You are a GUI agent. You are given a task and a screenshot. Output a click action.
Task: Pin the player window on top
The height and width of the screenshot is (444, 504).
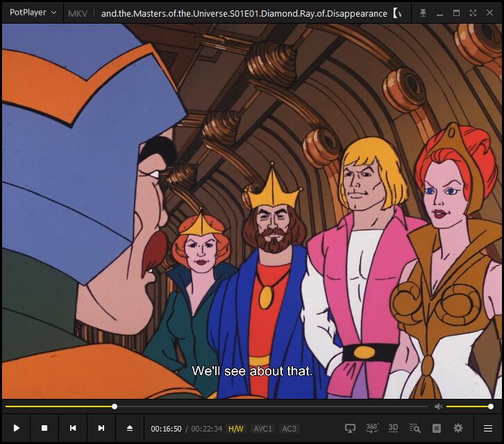pyautogui.click(x=423, y=13)
